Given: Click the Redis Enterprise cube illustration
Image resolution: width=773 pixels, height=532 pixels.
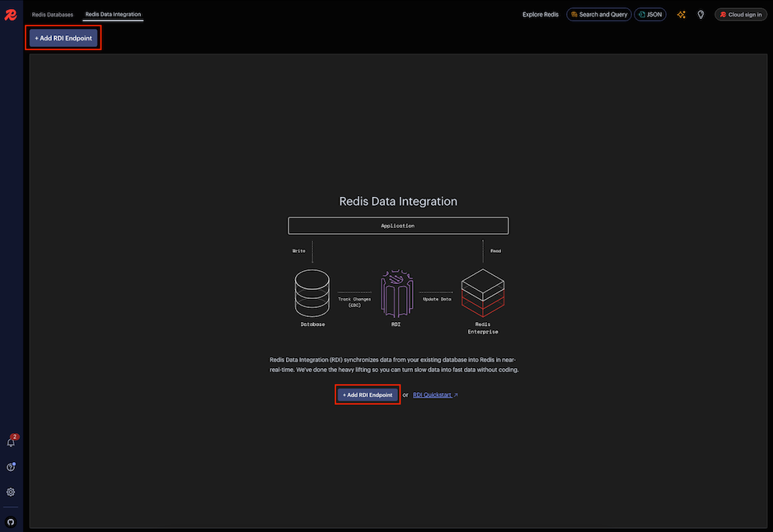Looking at the screenshot, I should [x=483, y=293].
